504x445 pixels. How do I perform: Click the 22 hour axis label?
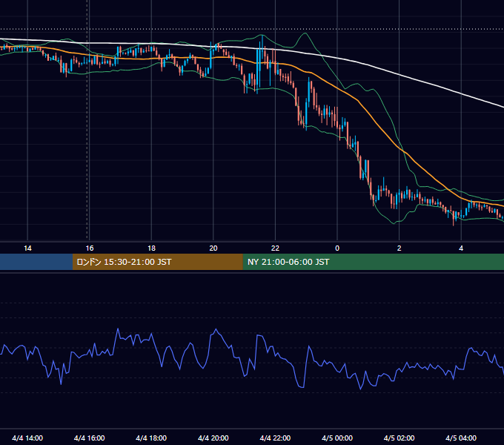(x=275, y=248)
